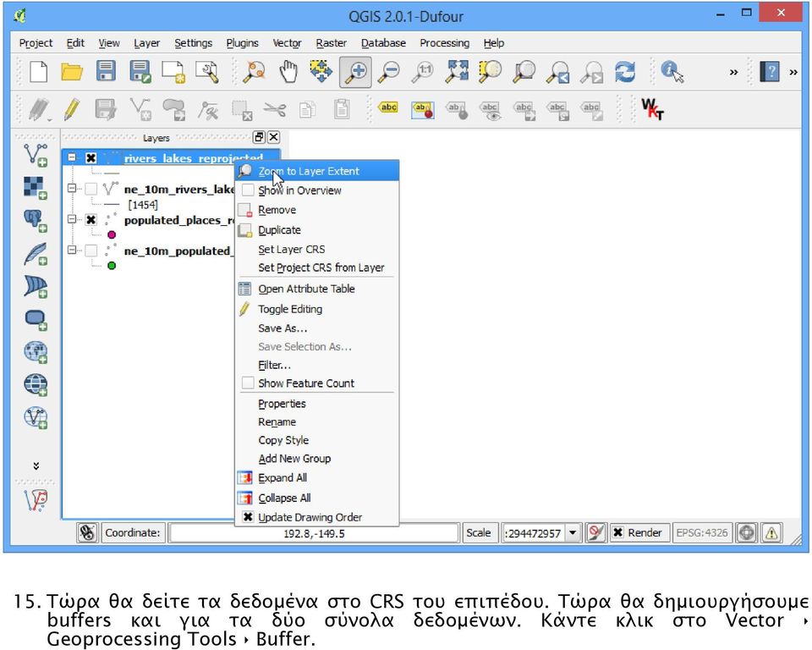Screen dimensions: 812x650
Task: Toggle visibility of ne_10m_populated layer
Action: click(91, 251)
